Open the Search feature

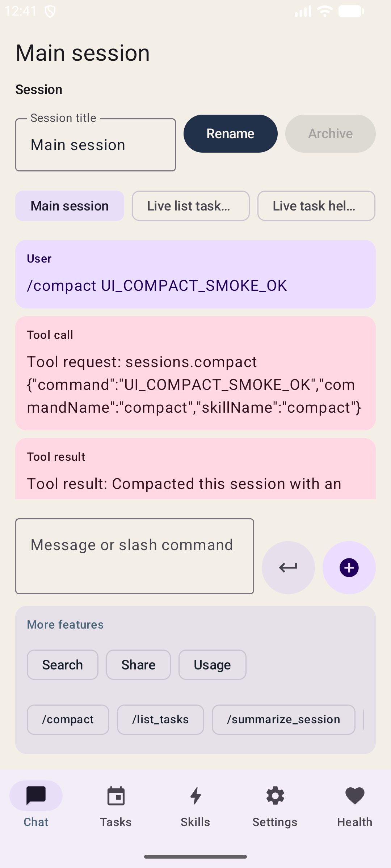62,664
